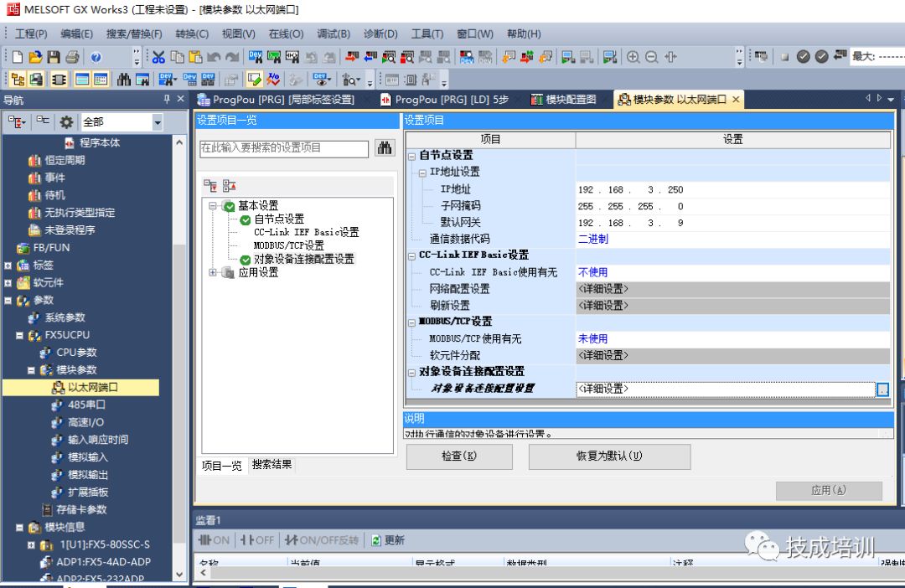Click the Cut scissors icon

point(158,57)
